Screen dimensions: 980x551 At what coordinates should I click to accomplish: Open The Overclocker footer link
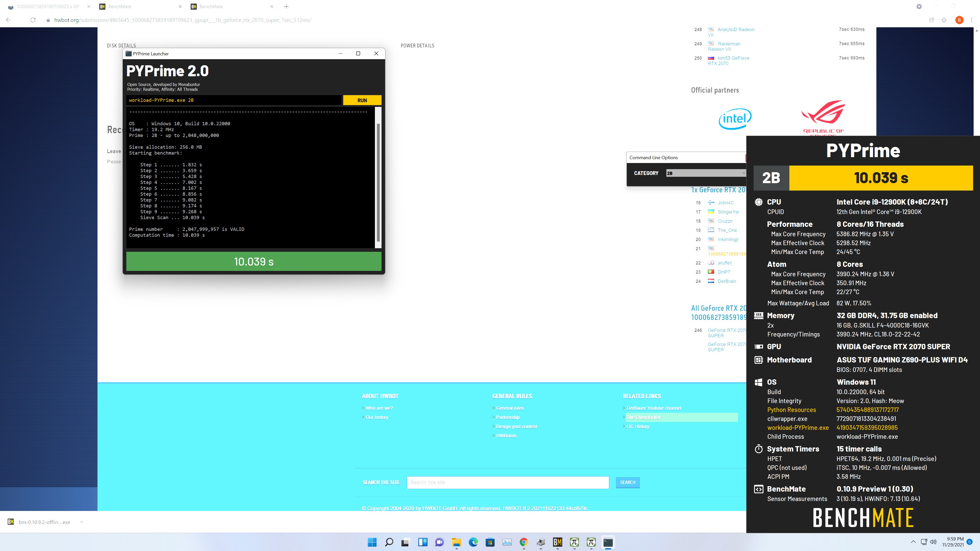tap(643, 417)
